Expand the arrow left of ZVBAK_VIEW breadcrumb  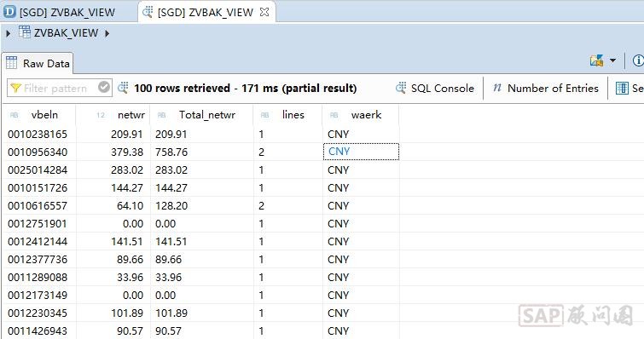pyautogui.click(x=9, y=33)
